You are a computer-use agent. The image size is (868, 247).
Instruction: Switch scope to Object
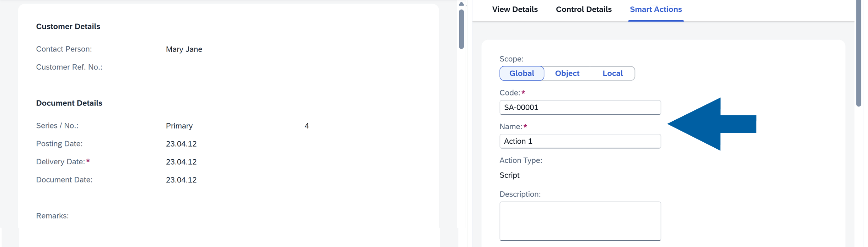coord(567,73)
